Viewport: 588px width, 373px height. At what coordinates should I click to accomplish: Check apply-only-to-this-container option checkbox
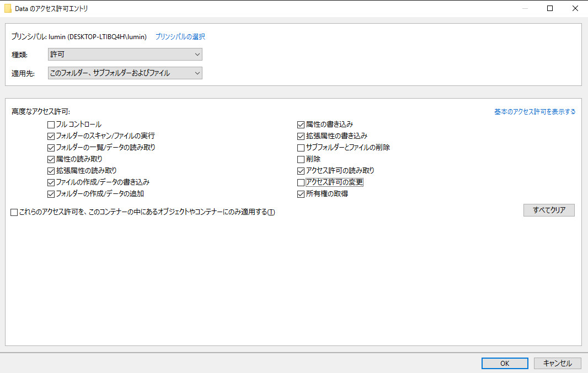(14, 212)
